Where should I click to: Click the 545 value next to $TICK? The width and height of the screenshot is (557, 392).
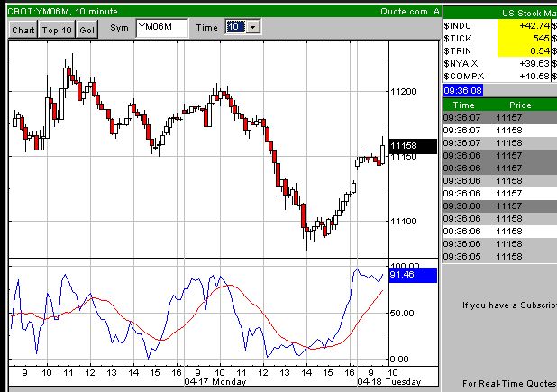tap(541, 39)
